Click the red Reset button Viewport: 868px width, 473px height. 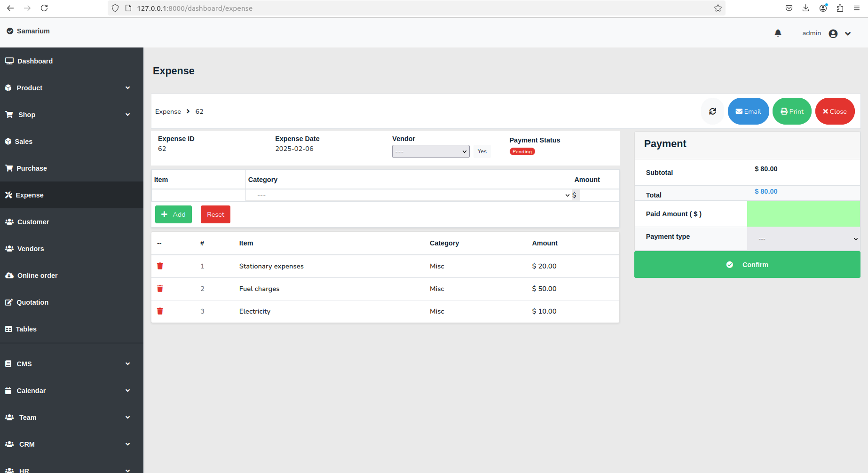(x=215, y=214)
